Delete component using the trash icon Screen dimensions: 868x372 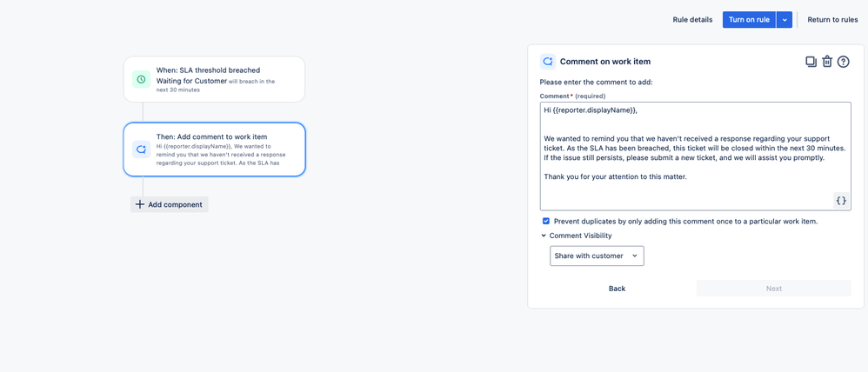coord(827,62)
